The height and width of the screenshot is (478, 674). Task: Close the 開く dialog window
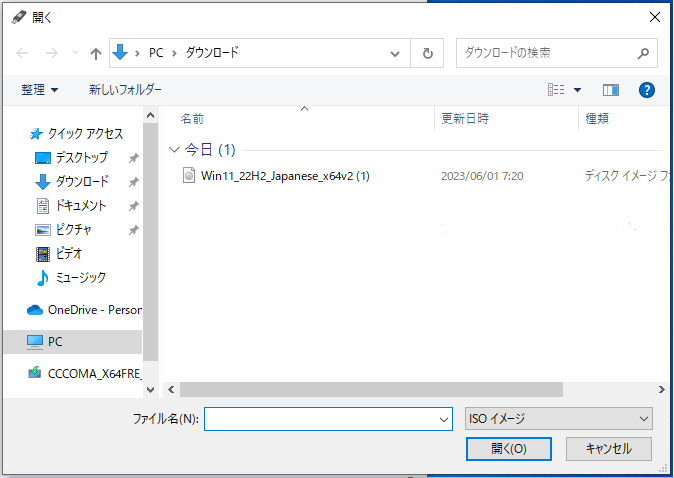click(x=655, y=17)
